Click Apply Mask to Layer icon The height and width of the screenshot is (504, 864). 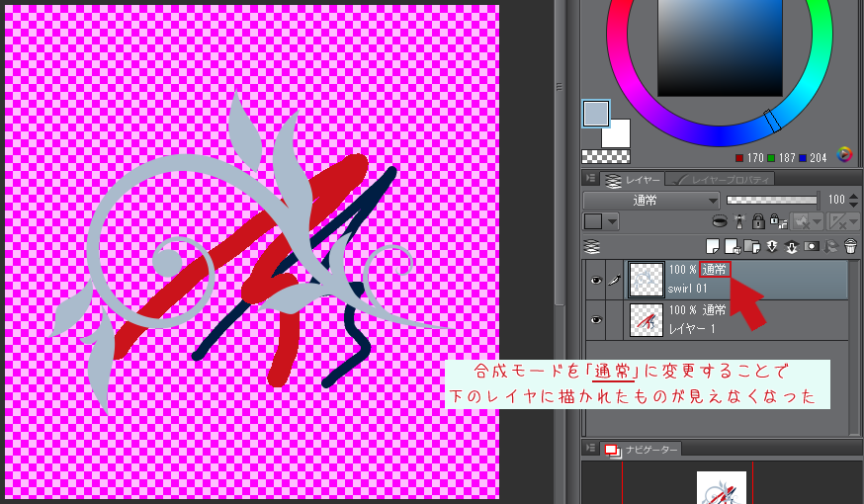(x=831, y=246)
